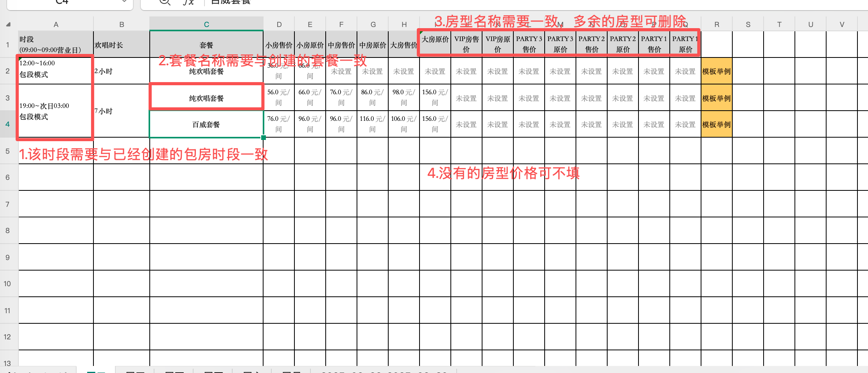Click the '欢唱时长' header cell

pyautogui.click(x=122, y=45)
